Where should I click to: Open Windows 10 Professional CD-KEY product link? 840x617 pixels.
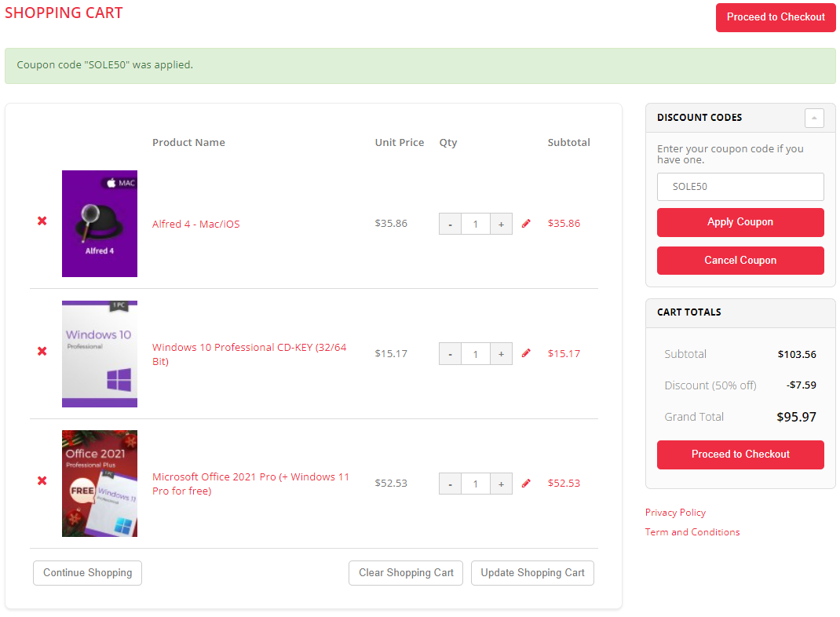(250, 354)
